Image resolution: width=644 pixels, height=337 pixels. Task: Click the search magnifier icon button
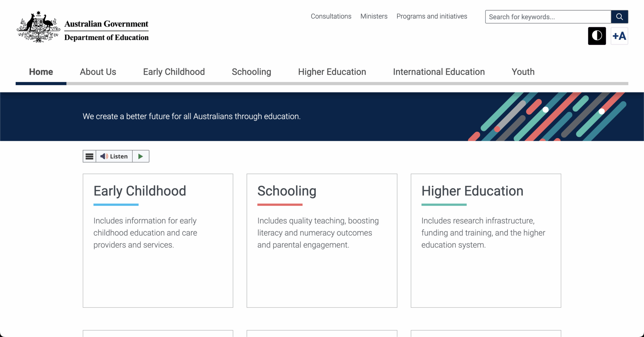[619, 17]
